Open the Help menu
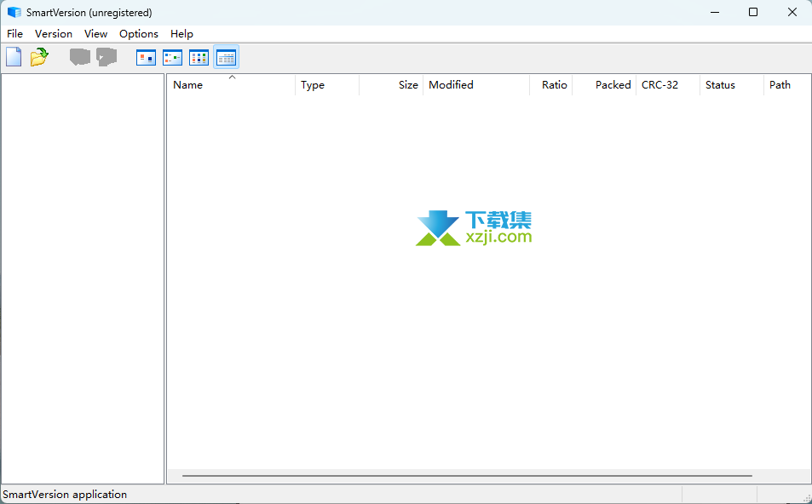Image resolution: width=812 pixels, height=504 pixels. point(181,34)
